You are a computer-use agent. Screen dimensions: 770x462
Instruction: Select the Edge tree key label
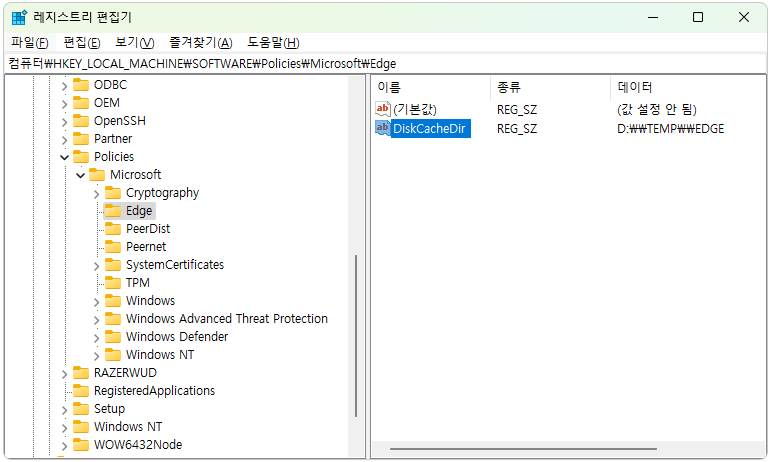139,211
